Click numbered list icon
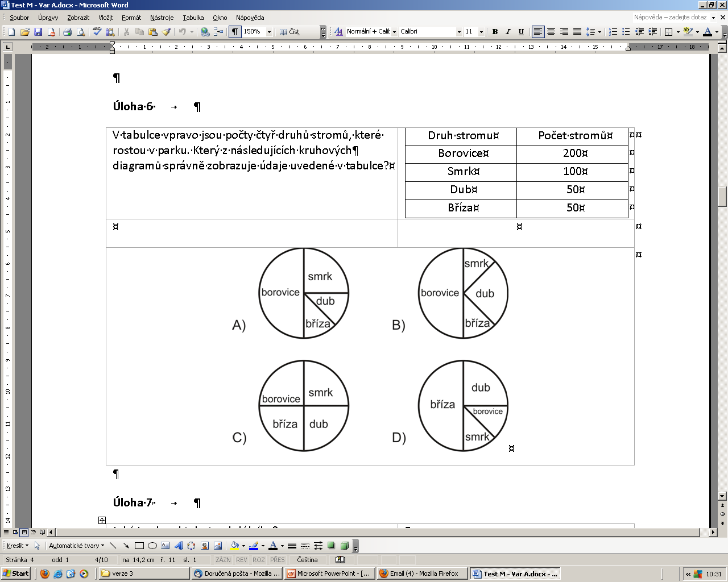This screenshot has height=582, width=728. tap(613, 32)
